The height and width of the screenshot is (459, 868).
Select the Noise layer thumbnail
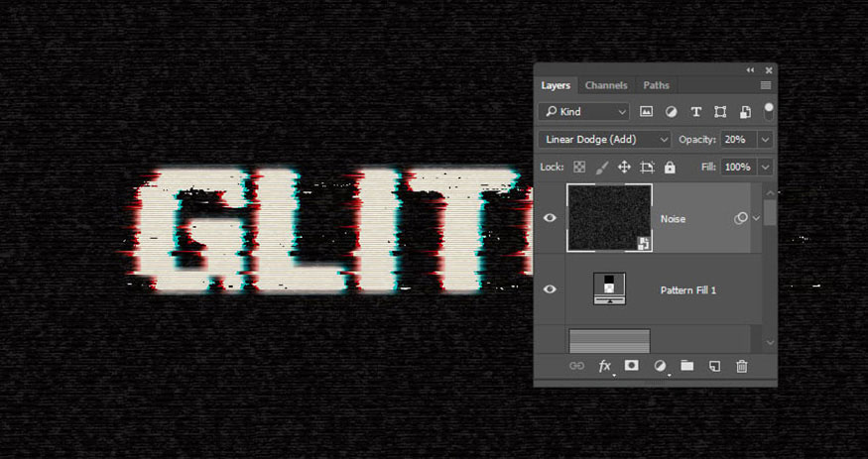click(609, 218)
